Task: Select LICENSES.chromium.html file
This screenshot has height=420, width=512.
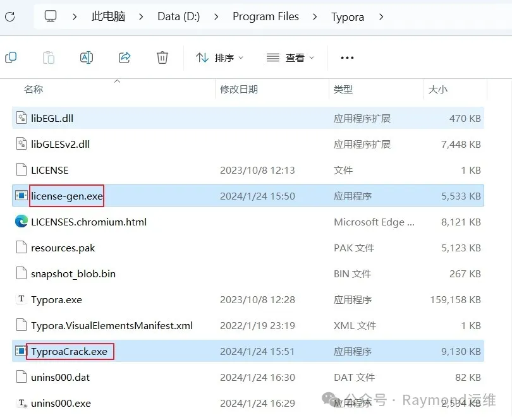Action: pyautogui.click(x=248, y=222)
